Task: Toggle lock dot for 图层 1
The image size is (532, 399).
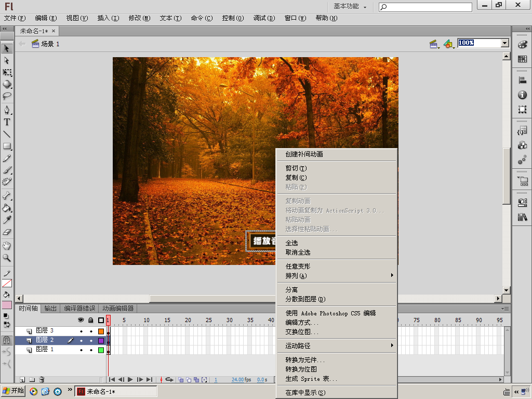Action: pos(91,350)
